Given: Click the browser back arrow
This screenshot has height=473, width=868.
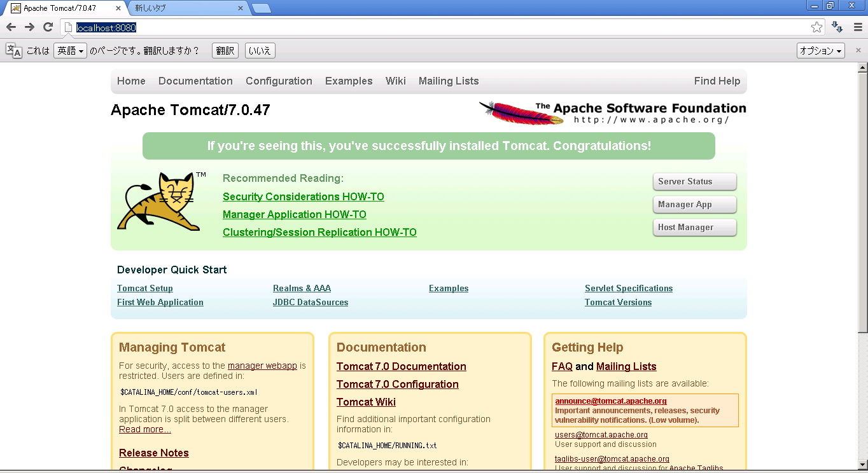Looking at the screenshot, I should (11, 27).
